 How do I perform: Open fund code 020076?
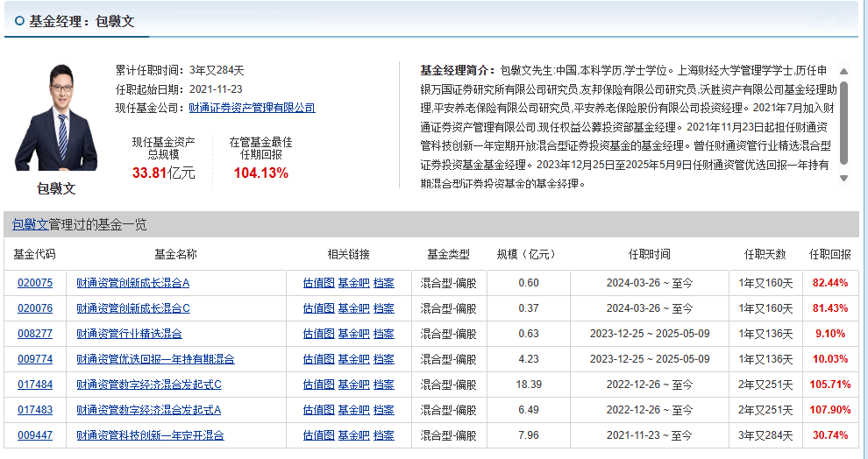tap(35, 308)
